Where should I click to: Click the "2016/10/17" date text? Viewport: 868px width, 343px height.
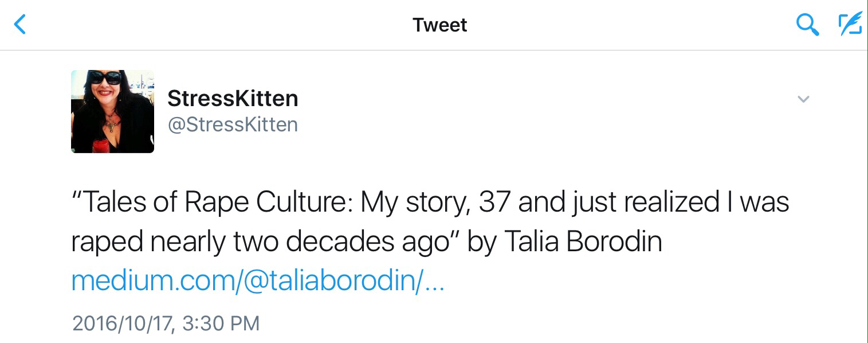[x=123, y=323]
